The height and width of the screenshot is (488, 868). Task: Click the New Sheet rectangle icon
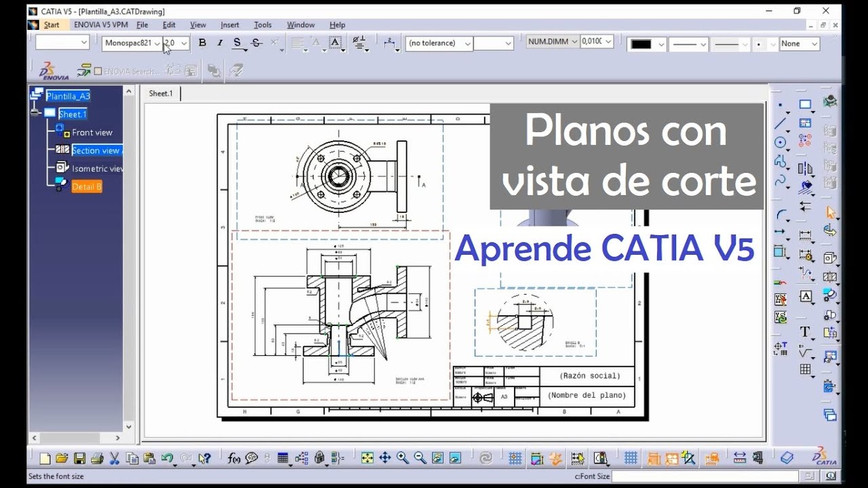pos(805,105)
